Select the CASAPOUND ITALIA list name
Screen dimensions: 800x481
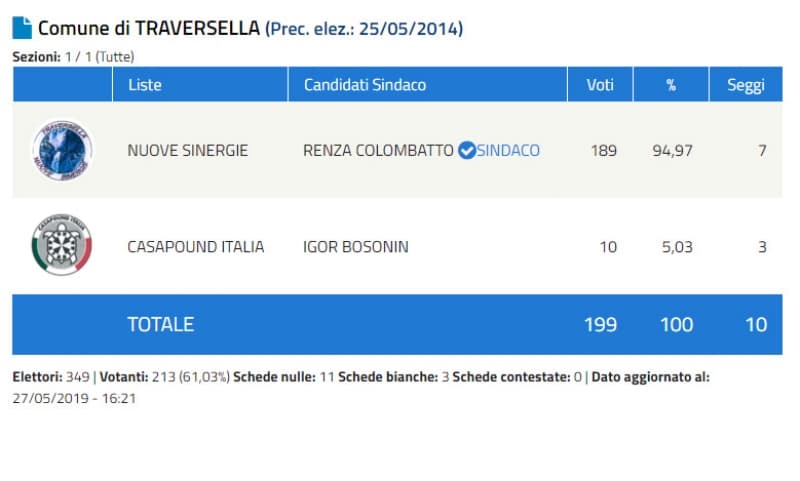[196, 247]
